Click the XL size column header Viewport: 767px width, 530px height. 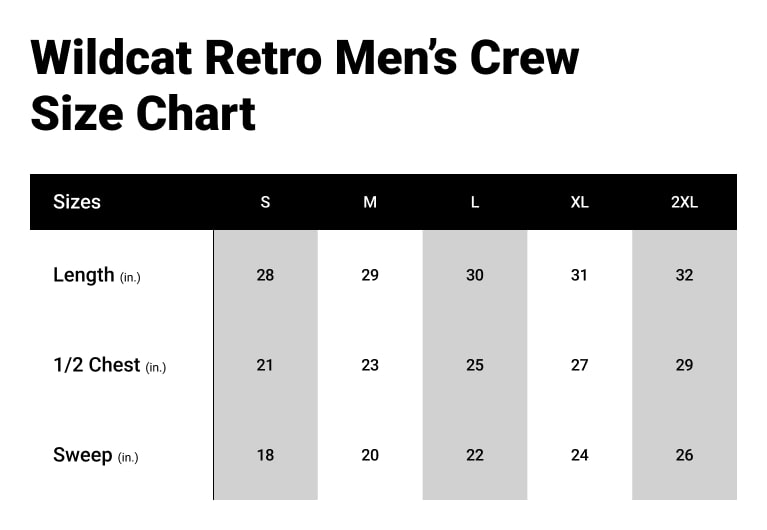[579, 202]
